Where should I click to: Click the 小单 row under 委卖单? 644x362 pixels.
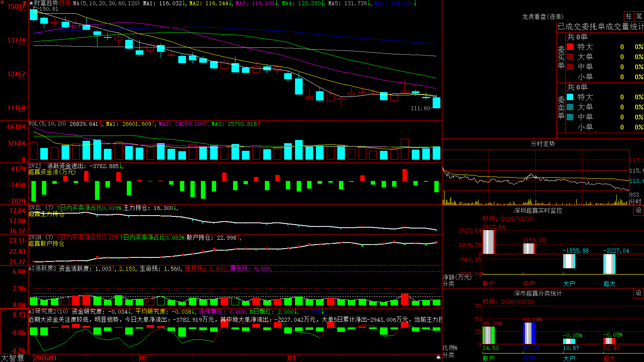point(605,127)
